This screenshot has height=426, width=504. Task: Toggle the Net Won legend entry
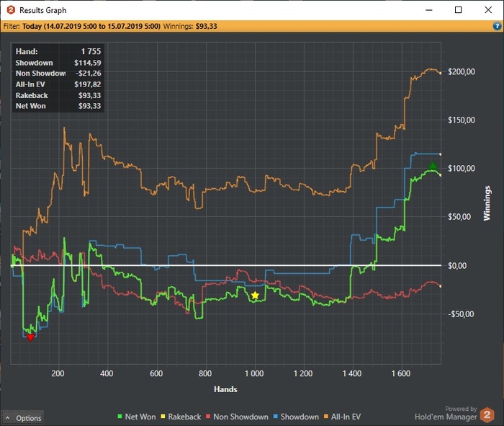pos(137,417)
